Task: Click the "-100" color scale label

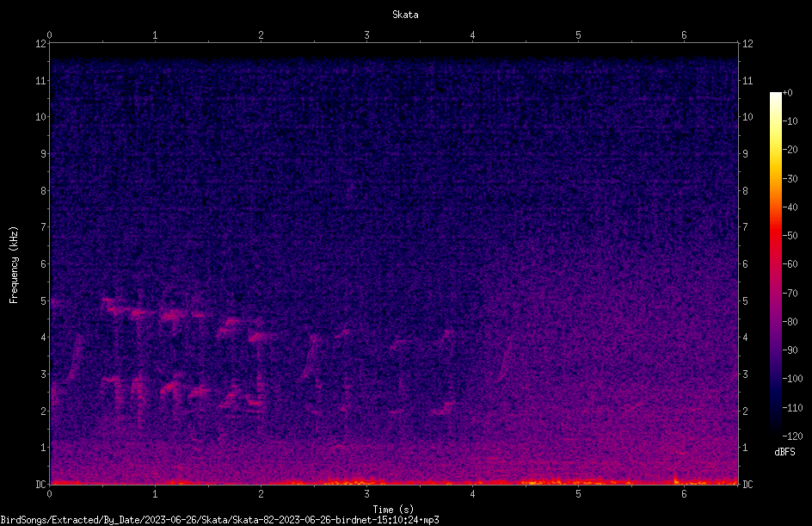Action: coord(792,379)
